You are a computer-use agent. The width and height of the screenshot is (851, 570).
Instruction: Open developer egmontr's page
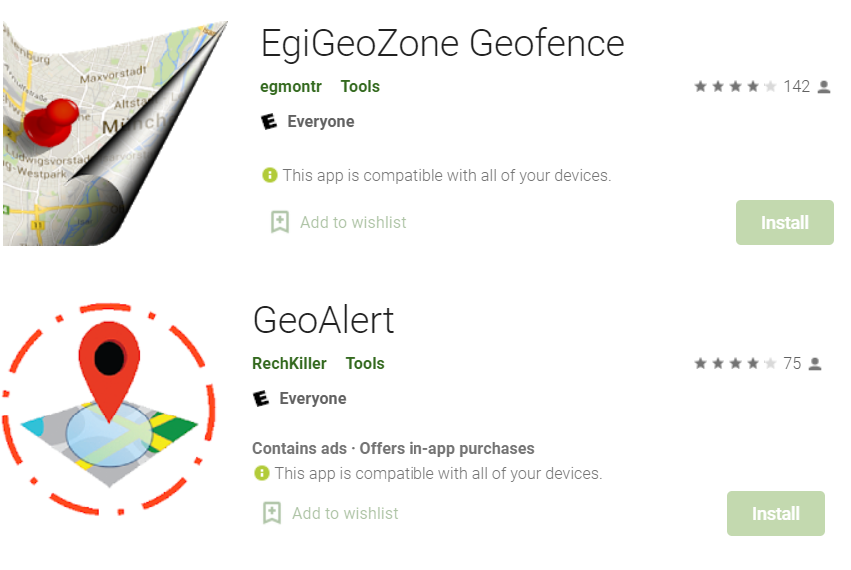tap(291, 86)
